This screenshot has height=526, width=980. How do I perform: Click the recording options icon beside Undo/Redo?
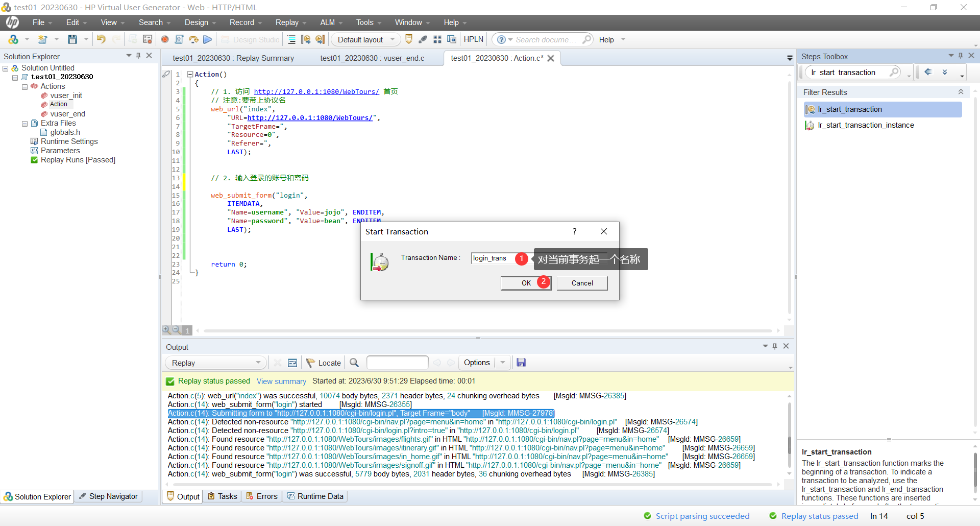(x=148, y=39)
